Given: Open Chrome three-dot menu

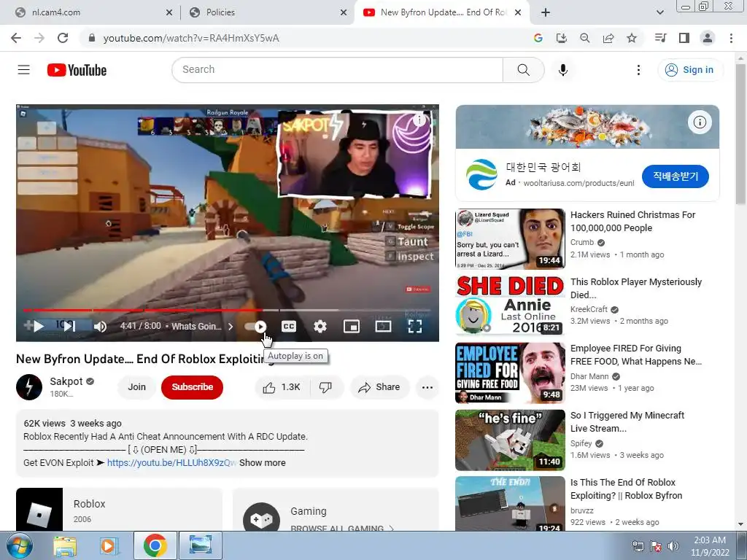Looking at the screenshot, I should (731, 38).
